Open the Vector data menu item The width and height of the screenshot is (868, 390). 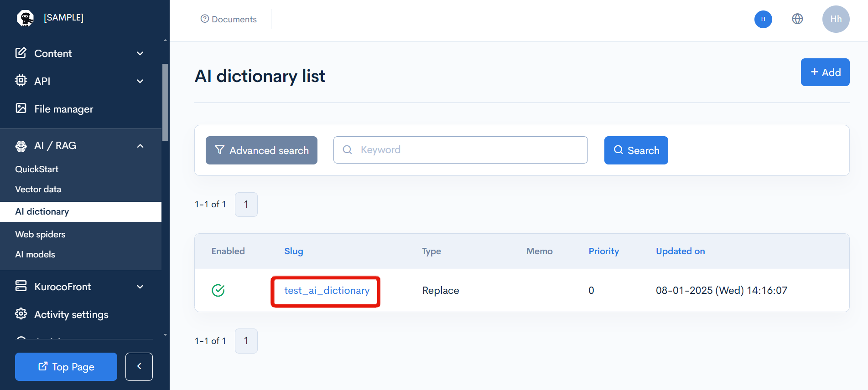coord(38,189)
